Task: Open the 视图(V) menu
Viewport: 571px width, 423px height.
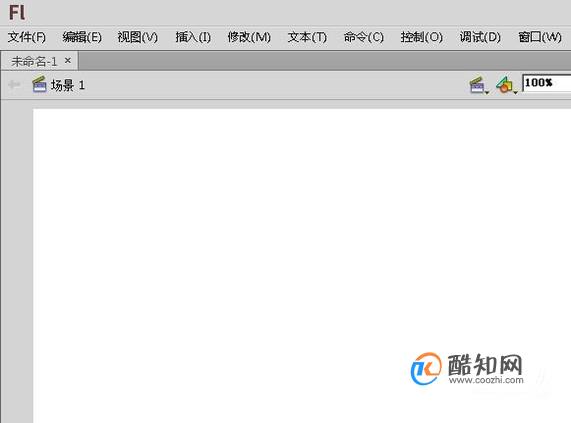Action: click(x=138, y=37)
